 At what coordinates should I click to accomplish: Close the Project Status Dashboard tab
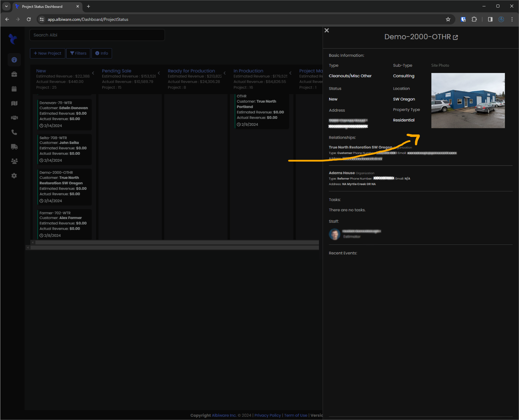point(77,7)
